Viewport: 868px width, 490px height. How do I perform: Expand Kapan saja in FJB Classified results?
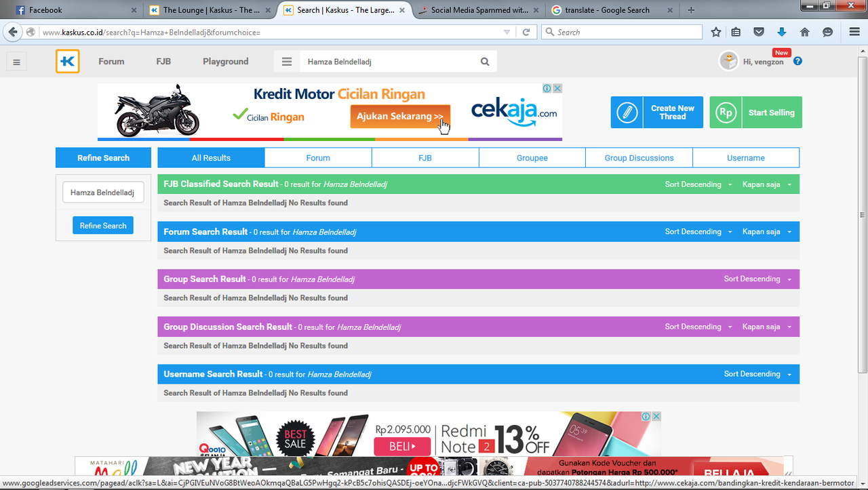click(767, 184)
